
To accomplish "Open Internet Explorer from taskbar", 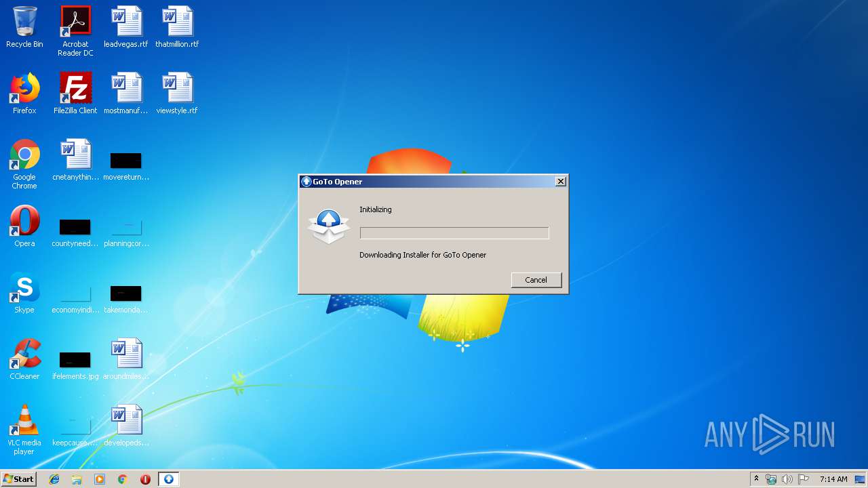I will click(54, 479).
